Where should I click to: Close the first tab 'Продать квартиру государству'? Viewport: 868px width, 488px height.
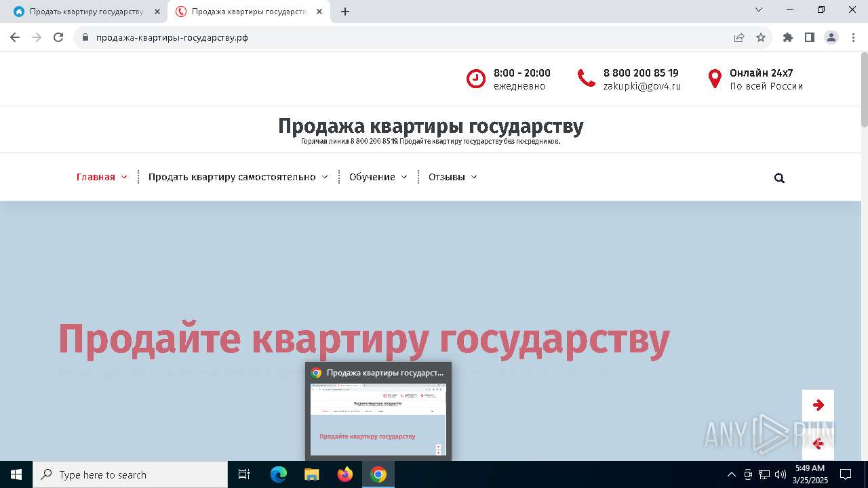pyautogui.click(x=157, y=12)
